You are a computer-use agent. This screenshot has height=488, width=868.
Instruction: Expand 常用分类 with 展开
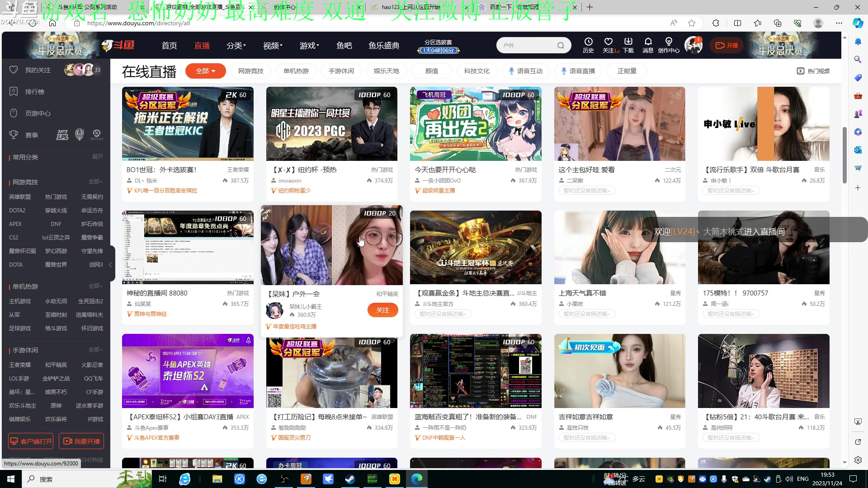tap(97, 157)
